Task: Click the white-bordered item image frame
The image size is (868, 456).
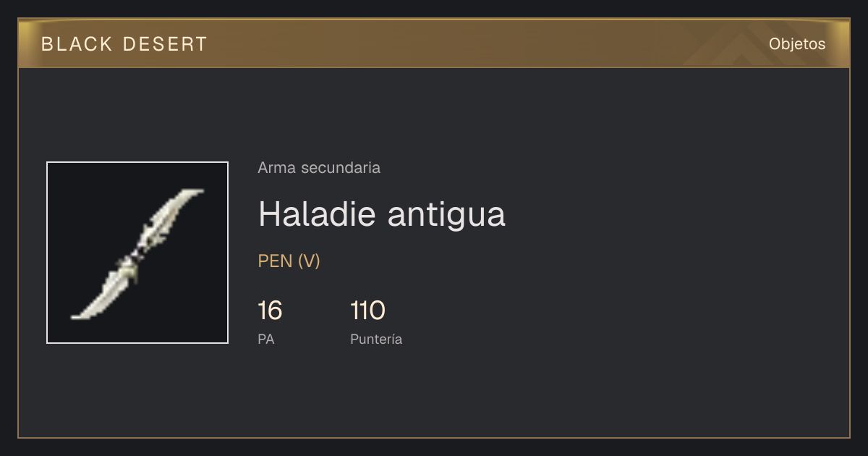Action: tap(137, 253)
